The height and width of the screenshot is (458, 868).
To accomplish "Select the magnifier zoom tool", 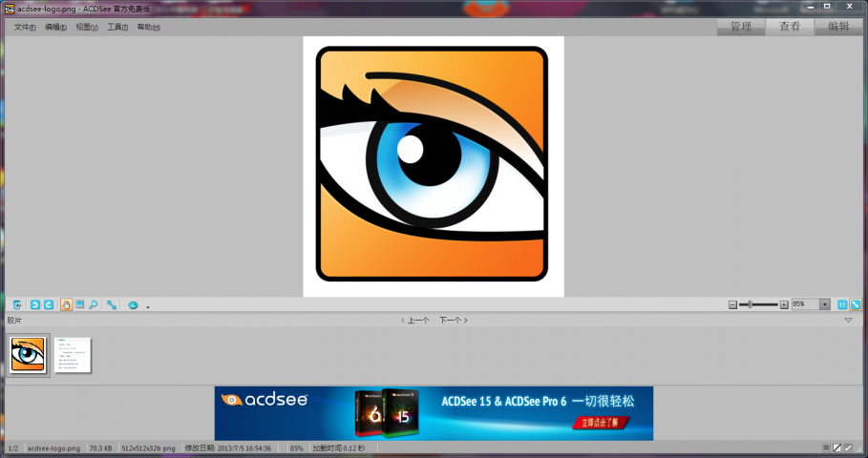I will (x=93, y=304).
